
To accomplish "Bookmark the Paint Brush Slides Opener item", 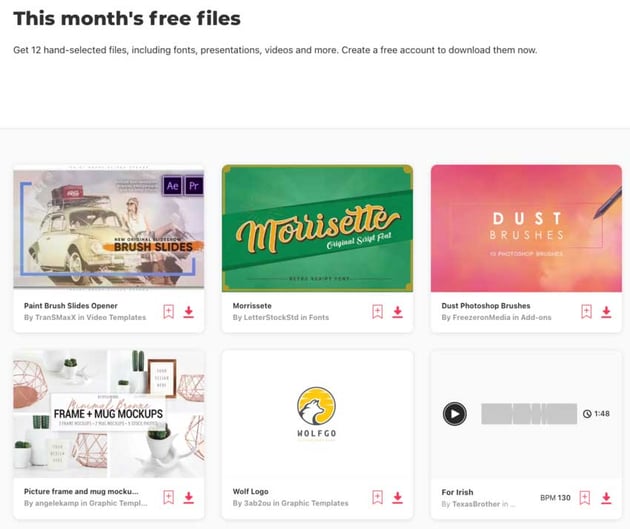I will click(169, 312).
